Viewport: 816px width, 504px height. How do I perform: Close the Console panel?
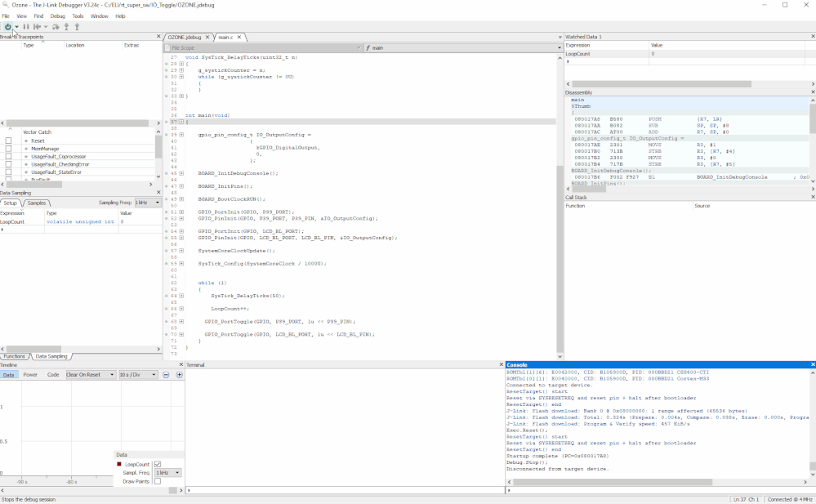[813, 365]
